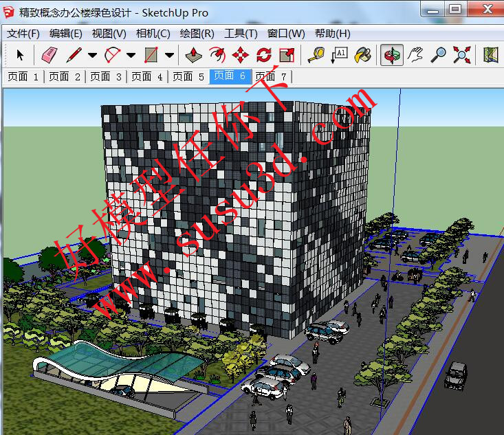Open the line tool dropdown arrow
The height and width of the screenshot is (435, 504).
93,55
